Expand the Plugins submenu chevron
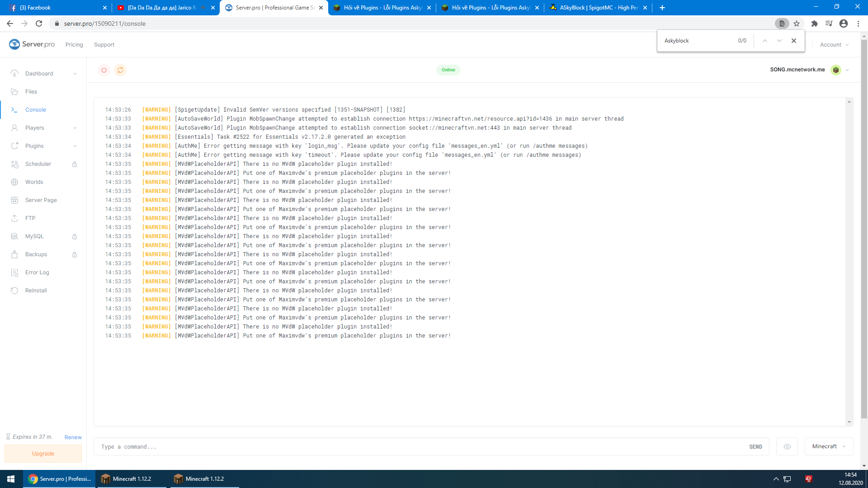Screen dimensions: 868x488 tap(75, 146)
